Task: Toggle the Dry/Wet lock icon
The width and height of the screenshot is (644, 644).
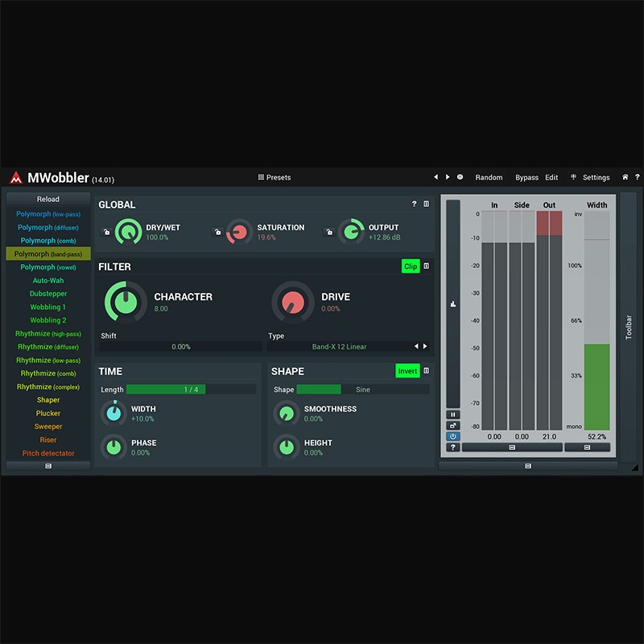Action: click(x=106, y=232)
